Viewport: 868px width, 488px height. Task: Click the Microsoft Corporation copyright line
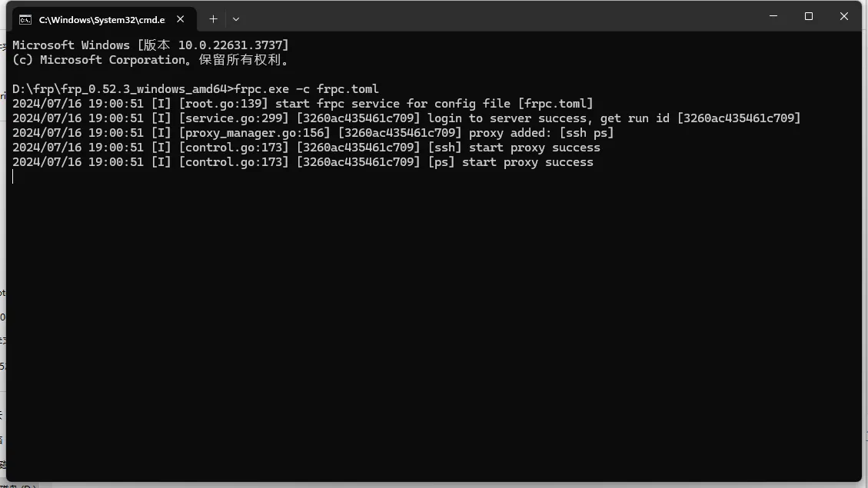[x=151, y=60]
